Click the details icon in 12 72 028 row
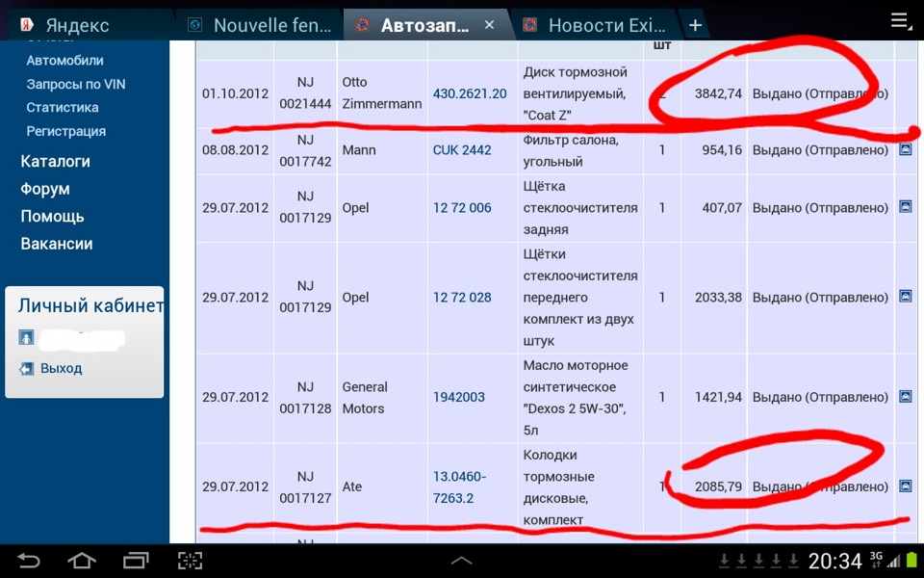The width and height of the screenshot is (924, 578). pyautogui.click(x=906, y=296)
